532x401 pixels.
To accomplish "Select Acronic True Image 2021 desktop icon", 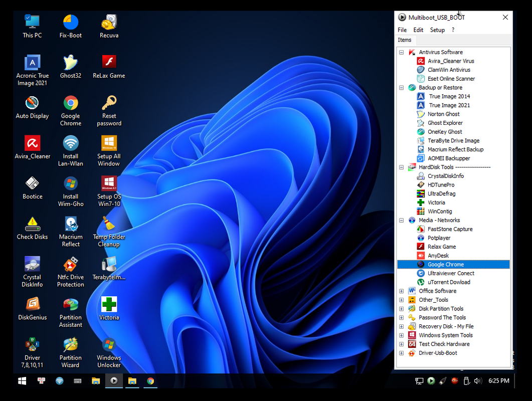I will pyautogui.click(x=32, y=70).
